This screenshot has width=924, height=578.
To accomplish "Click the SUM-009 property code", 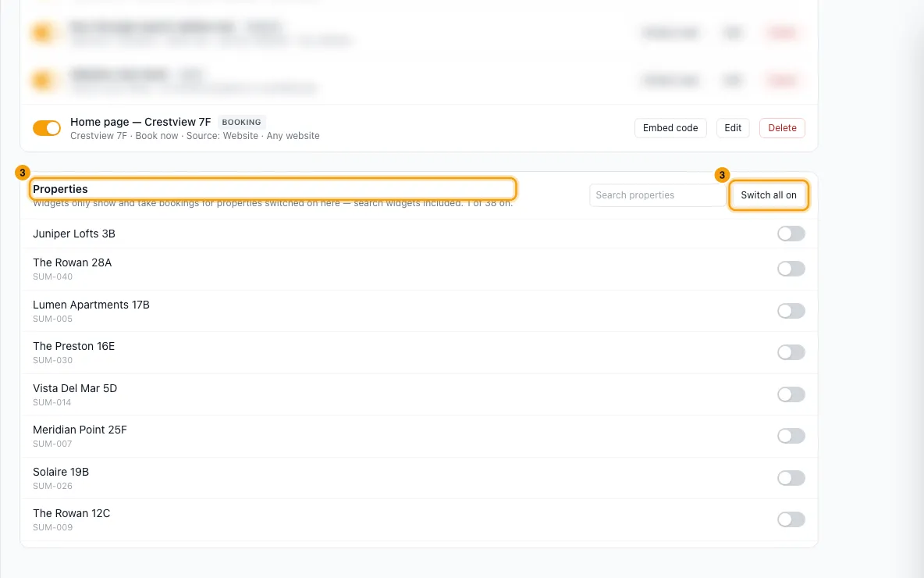I will pyautogui.click(x=52, y=527).
